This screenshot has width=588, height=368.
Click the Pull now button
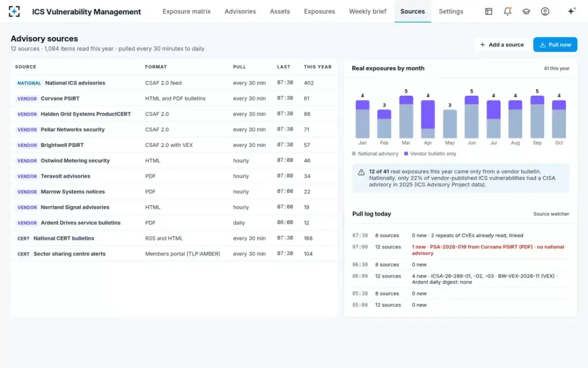(x=555, y=45)
